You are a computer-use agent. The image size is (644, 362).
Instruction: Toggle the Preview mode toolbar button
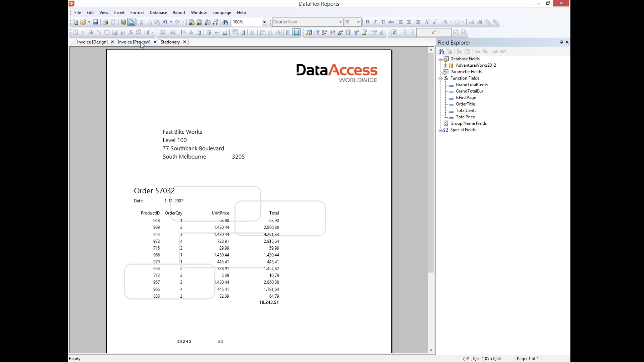(x=131, y=22)
